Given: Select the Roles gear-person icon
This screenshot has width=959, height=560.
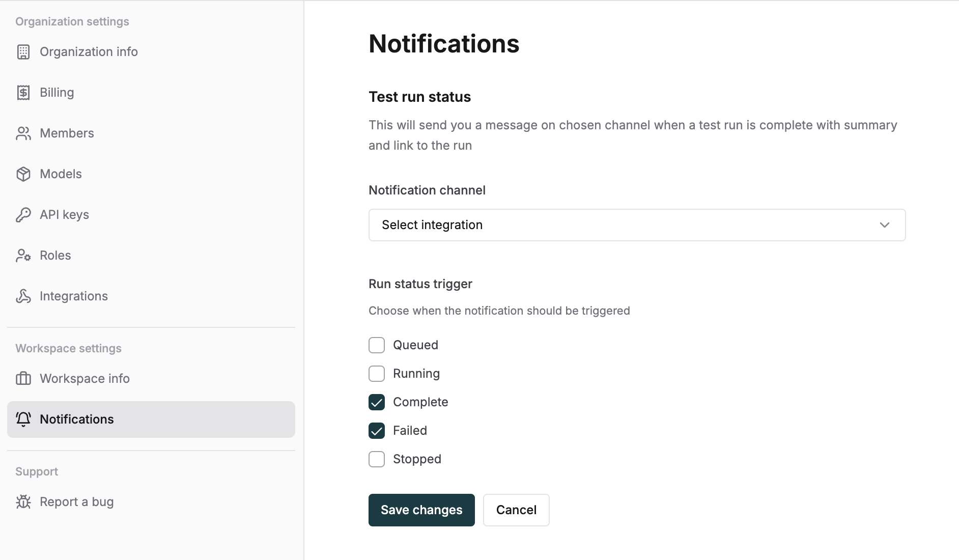Looking at the screenshot, I should pyautogui.click(x=24, y=255).
